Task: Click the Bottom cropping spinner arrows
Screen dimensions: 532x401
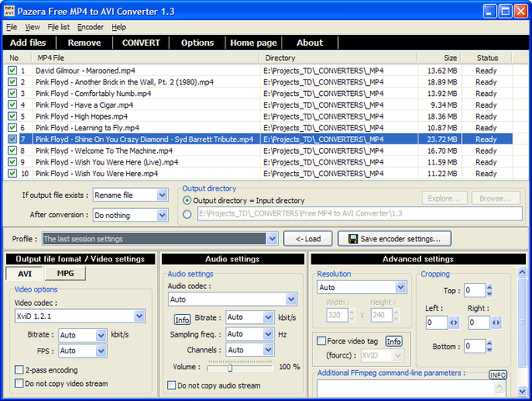Action: [x=489, y=347]
